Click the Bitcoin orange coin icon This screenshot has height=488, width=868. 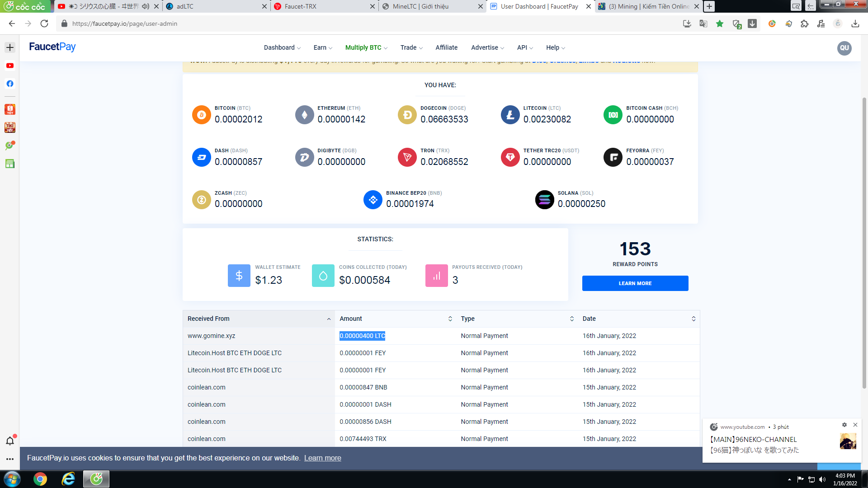201,115
